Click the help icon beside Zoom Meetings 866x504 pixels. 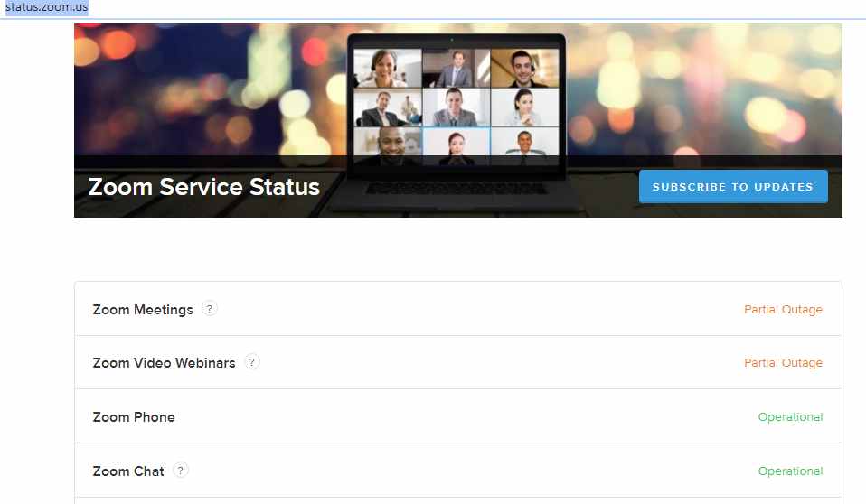point(210,309)
